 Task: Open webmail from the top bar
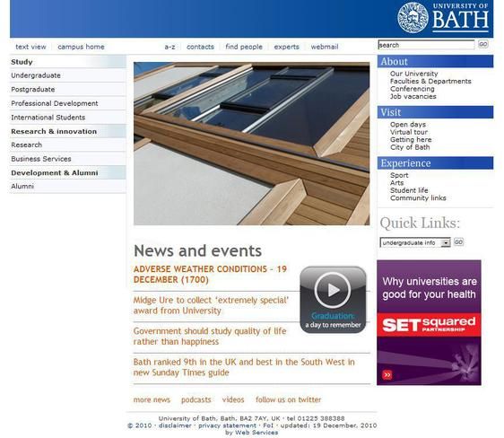coord(325,47)
